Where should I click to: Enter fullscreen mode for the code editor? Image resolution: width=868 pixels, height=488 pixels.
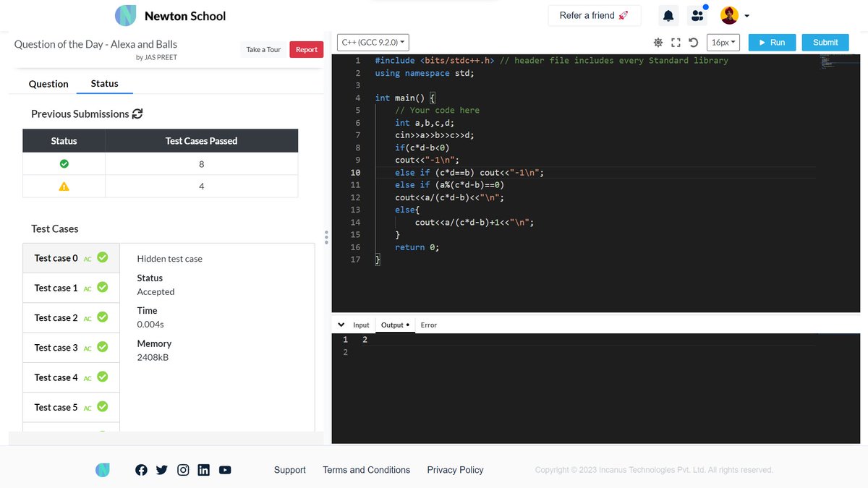(676, 42)
